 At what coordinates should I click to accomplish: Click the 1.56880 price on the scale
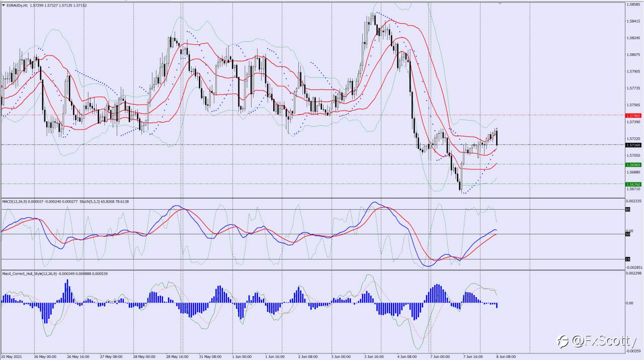click(633, 172)
